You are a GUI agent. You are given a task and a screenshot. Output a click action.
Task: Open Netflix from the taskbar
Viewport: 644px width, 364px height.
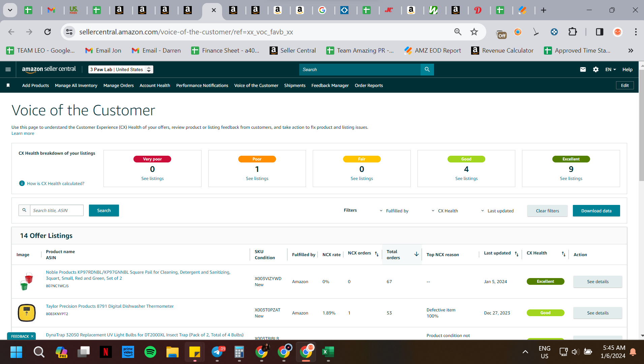(x=106, y=352)
